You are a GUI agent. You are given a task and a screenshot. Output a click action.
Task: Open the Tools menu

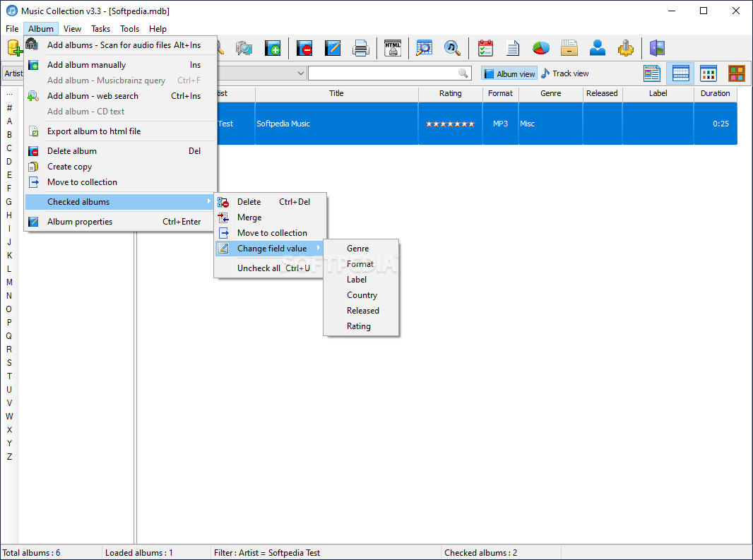click(129, 29)
